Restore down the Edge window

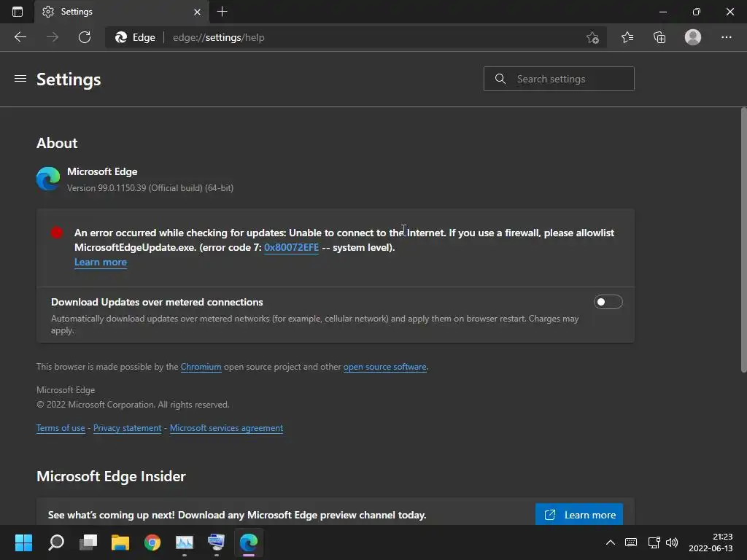point(697,12)
